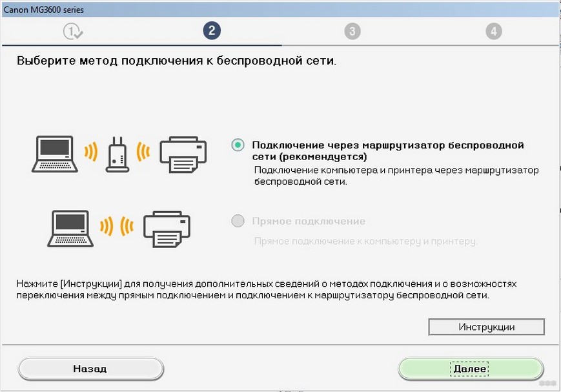Click the laptop icon in direct connection diagram
This screenshot has width=561, height=392.
coord(71,226)
